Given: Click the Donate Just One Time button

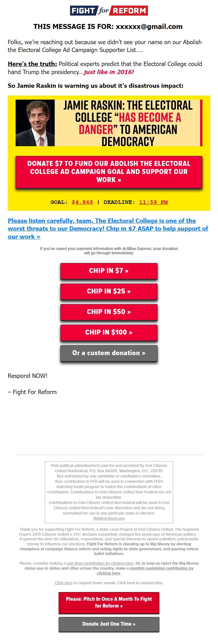Looking at the screenshot, I should pyautogui.click(x=108, y=624).
